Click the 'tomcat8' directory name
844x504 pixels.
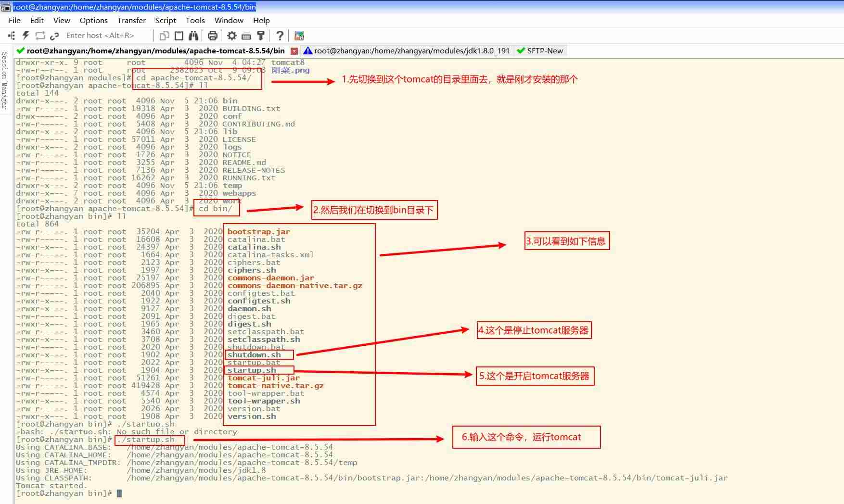coord(288,63)
